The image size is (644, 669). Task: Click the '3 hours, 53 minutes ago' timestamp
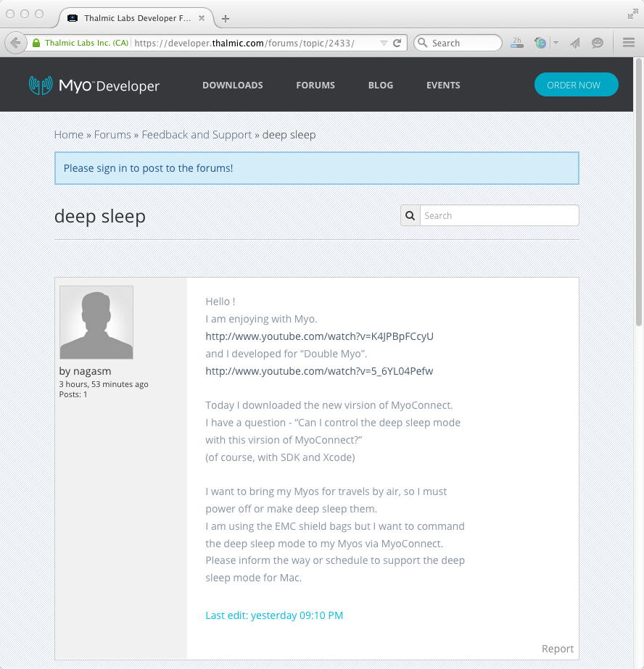[x=104, y=384]
